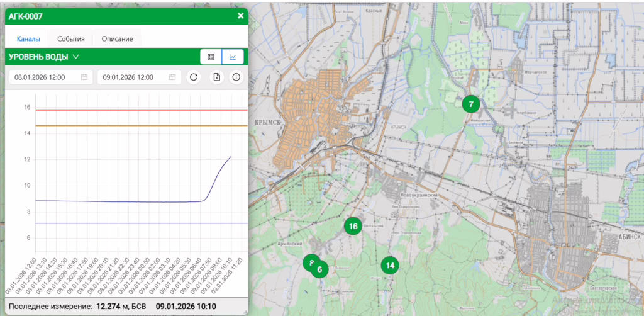Viewport: 644px width, 316px height.
Task: Open calendar icon in end date field
Action: [172, 77]
